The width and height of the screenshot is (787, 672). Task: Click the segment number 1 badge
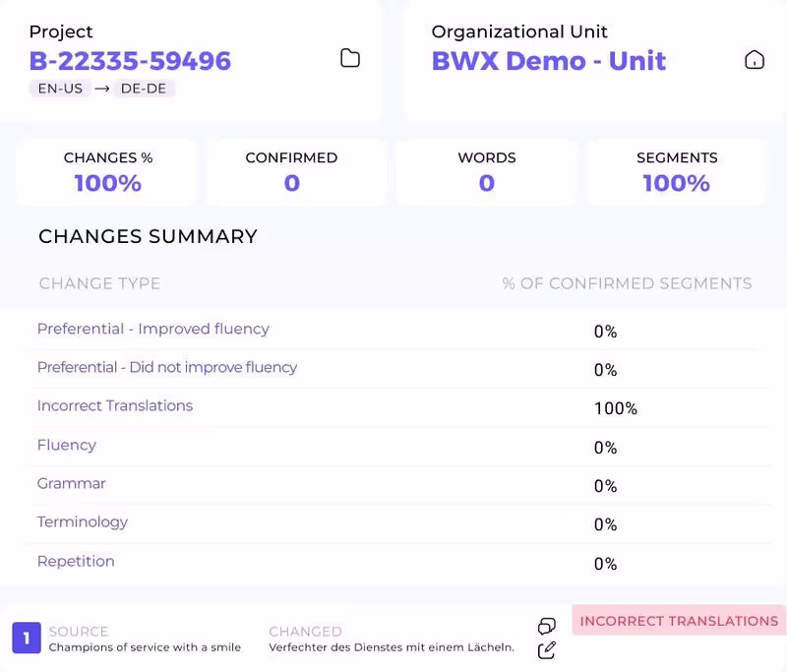[27, 638]
